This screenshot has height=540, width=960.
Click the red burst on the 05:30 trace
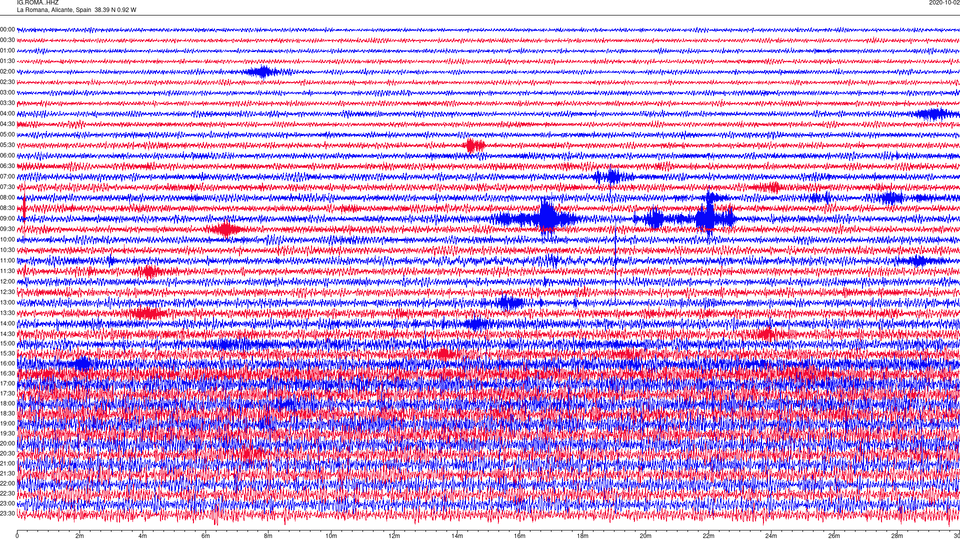point(474,146)
